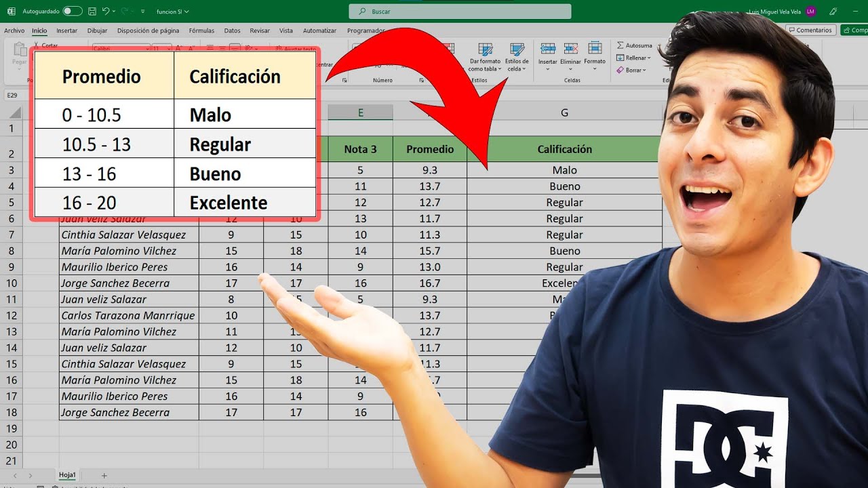
Task: Click the dimmed Redo arrow
Action: pyautogui.click(x=126, y=12)
